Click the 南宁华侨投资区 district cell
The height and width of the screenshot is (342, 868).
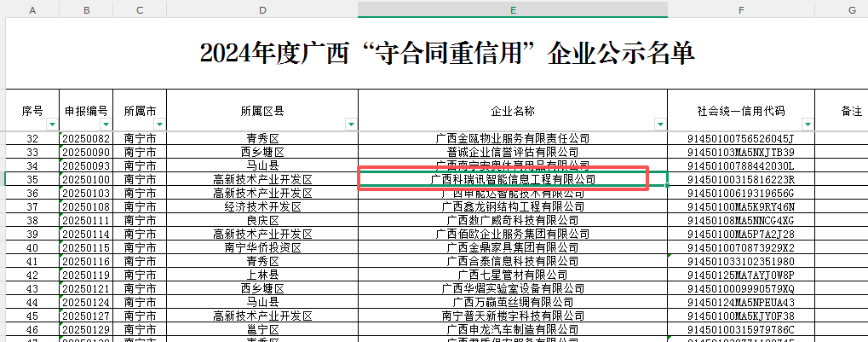tap(262, 247)
